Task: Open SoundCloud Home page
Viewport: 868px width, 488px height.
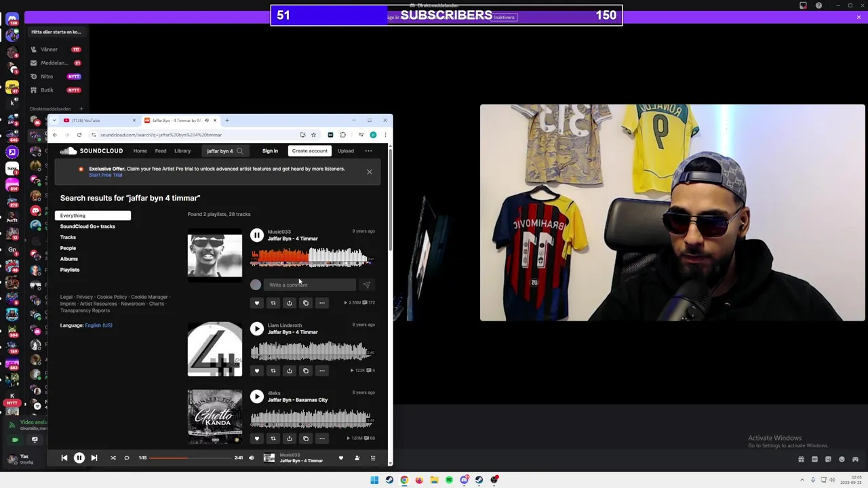Action: coord(140,151)
